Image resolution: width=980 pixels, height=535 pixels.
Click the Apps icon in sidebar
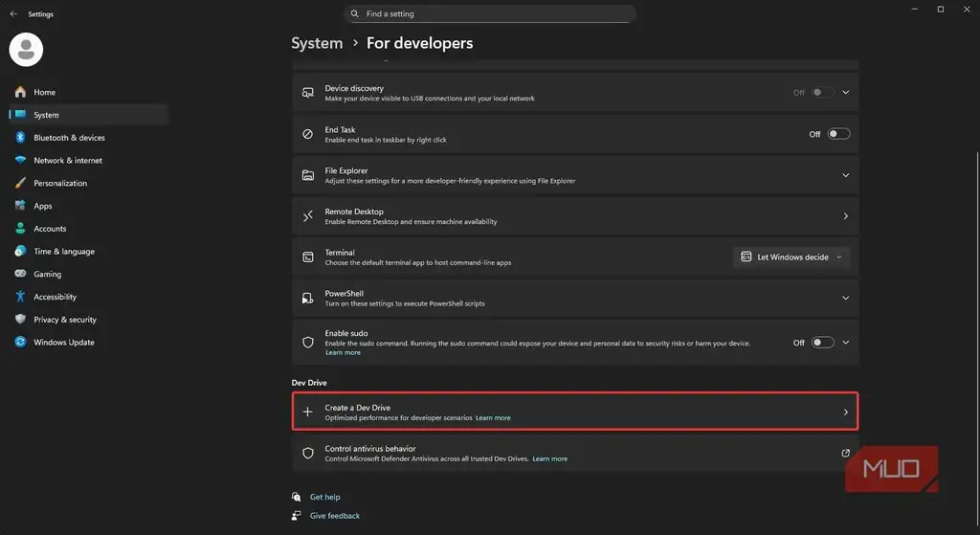tap(21, 206)
